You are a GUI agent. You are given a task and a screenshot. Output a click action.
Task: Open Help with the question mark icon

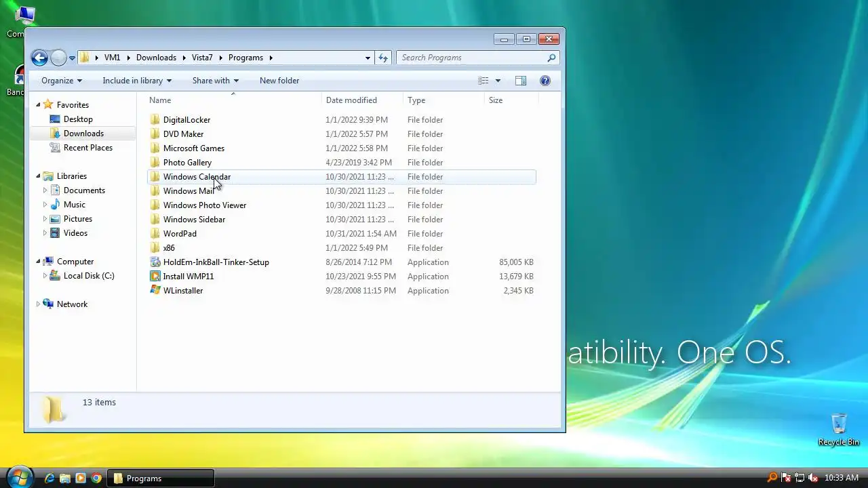click(x=545, y=81)
